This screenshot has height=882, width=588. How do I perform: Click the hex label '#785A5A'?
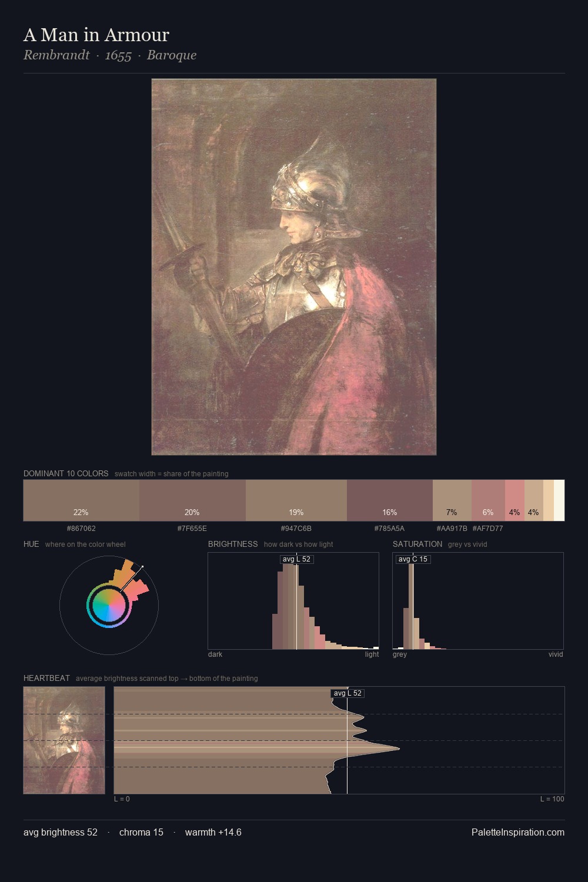pyautogui.click(x=390, y=529)
